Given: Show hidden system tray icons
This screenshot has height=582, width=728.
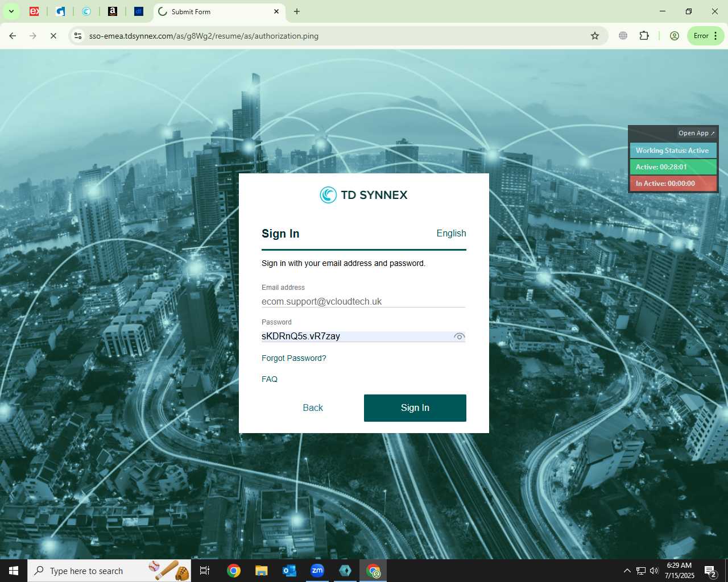Looking at the screenshot, I should point(627,571).
